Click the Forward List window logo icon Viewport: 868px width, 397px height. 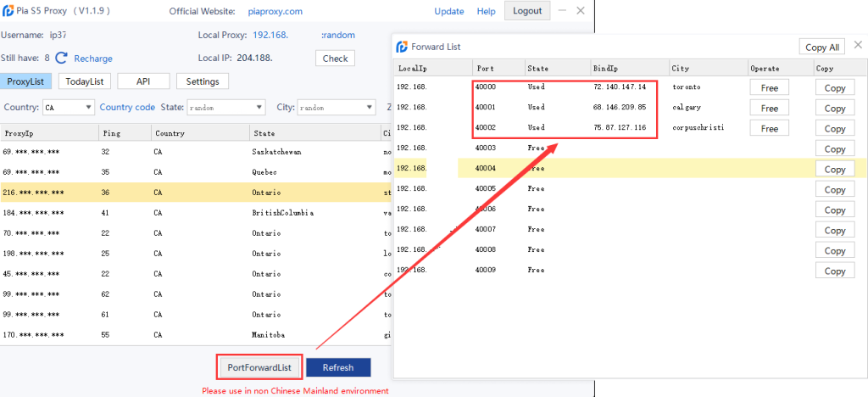tap(402, 47)
